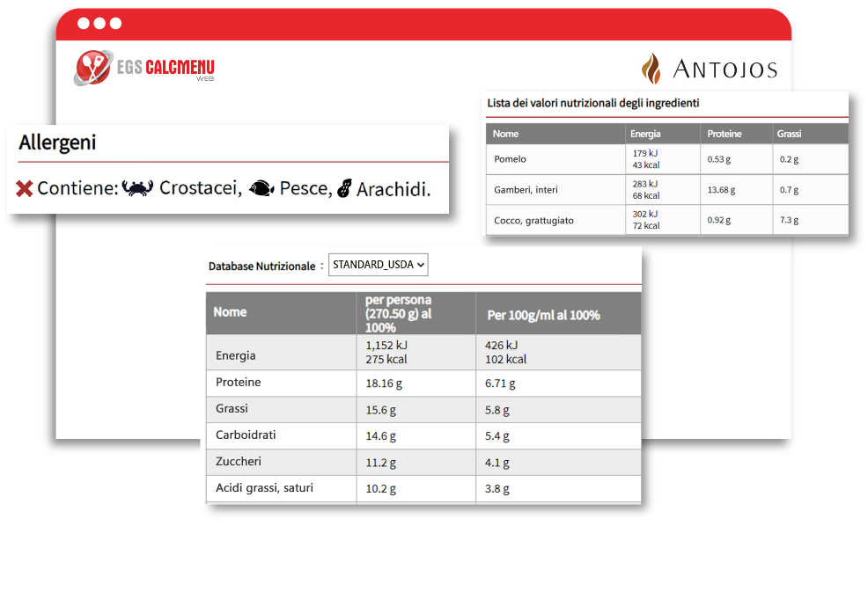Image resolution: width=868 pixels, height=614 pixels.
Task: Click the Antojos flame logo icon
Action: [651, 69]
